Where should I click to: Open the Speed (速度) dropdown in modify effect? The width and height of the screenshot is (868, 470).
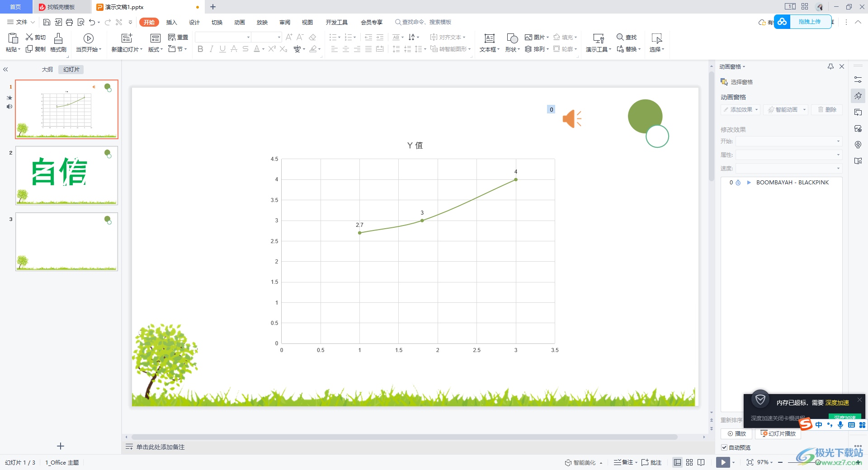pyautogui.click(x=789, y=169)
